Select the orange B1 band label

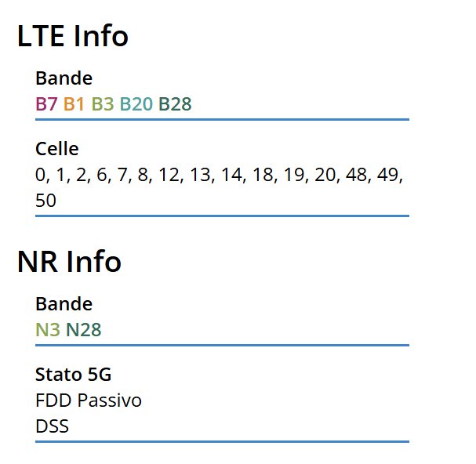(74, 104)
